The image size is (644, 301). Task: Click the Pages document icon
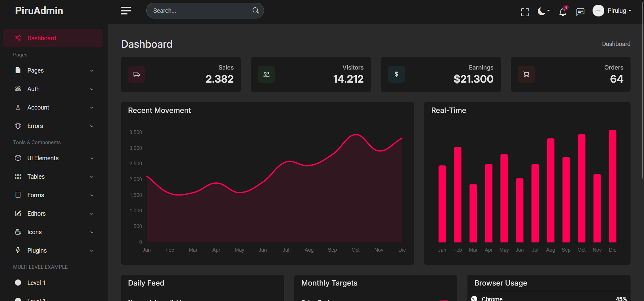[x=18, y=70]
